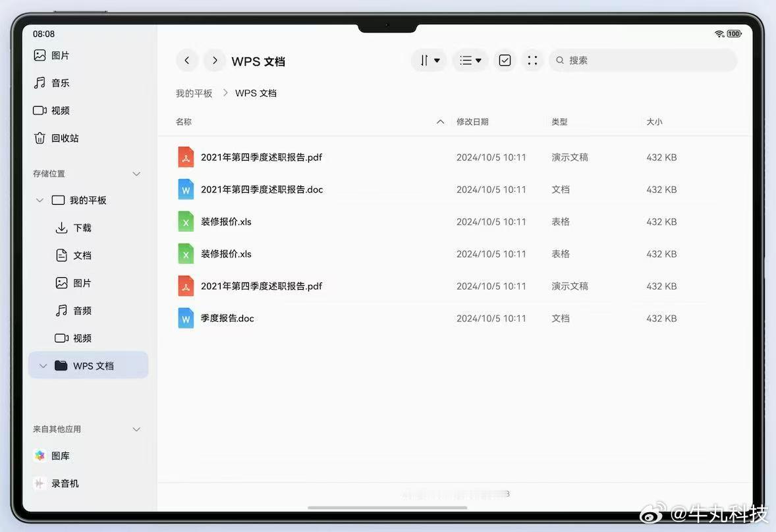Open the list view mode dropdown
The image size is (776, 532).
(x=470, y=61)
